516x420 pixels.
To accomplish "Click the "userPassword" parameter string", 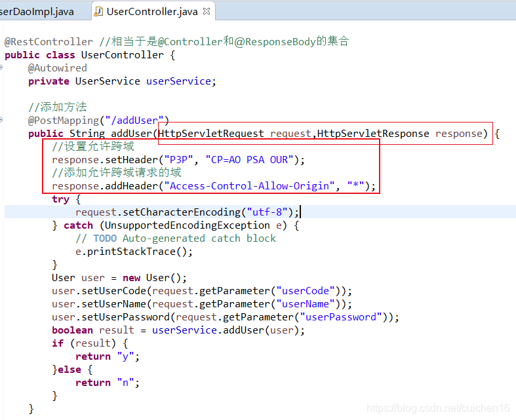I will [341, 317].
